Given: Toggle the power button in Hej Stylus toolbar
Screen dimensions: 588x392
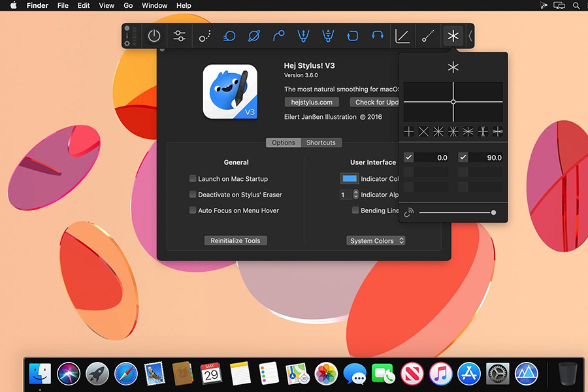Looking at the screenshot, I should pyautogui.click(x=154, y=36).
